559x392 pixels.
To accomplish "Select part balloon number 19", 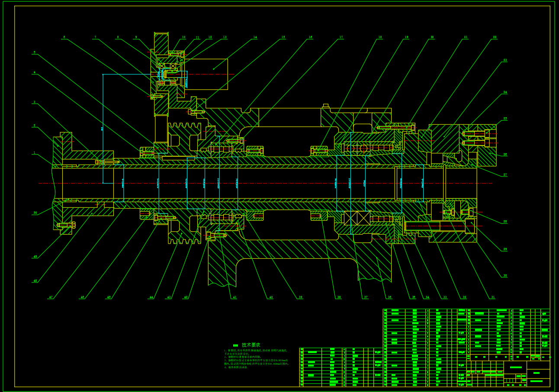I will pos(406,37).
